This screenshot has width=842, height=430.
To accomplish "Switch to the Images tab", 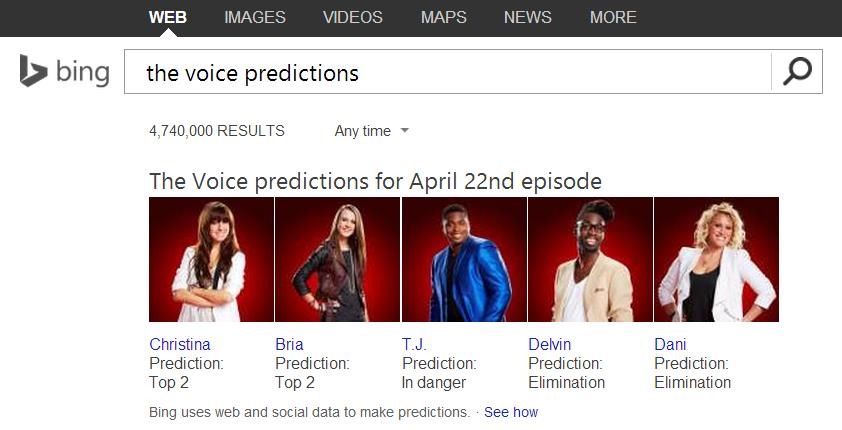I will click(x=255, y=17).
